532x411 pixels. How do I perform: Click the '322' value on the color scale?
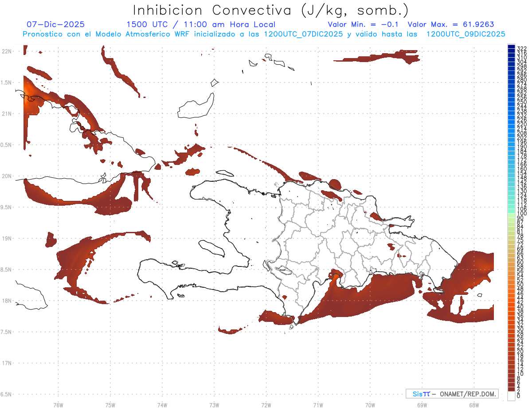[522, 48]
